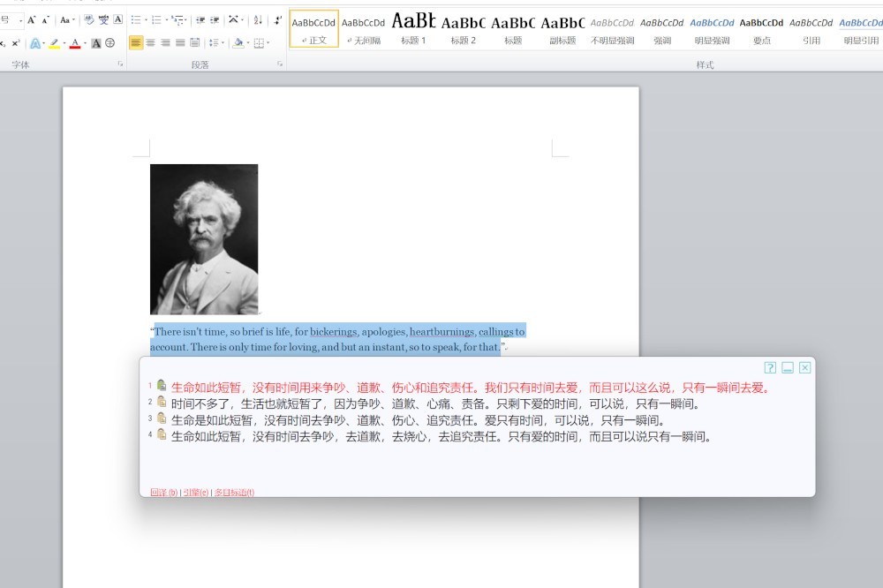Select the 标题 1 heading style

[413, 30]
